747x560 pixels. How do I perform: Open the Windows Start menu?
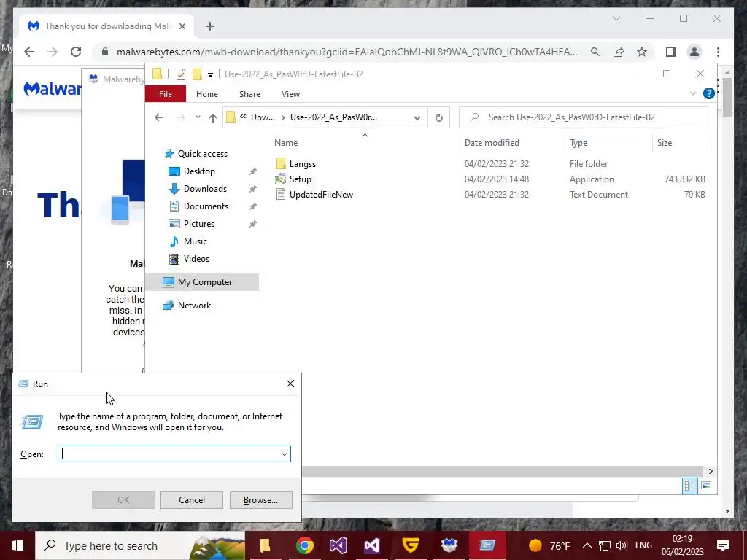point(18,545)
